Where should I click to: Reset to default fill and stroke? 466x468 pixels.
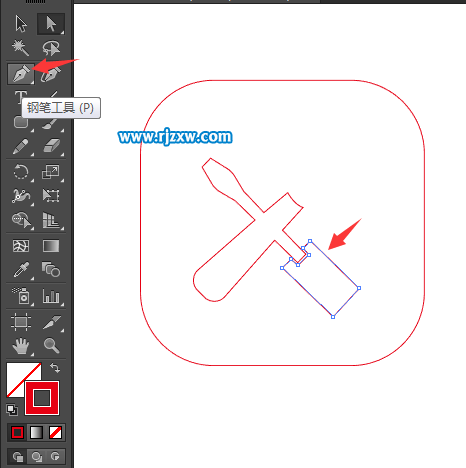[12, 410]
